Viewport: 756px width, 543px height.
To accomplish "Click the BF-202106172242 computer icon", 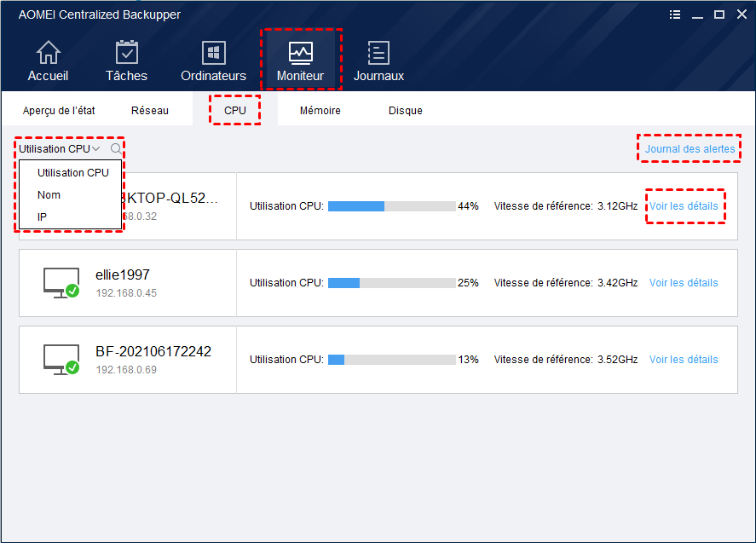I will coord(61,359).
